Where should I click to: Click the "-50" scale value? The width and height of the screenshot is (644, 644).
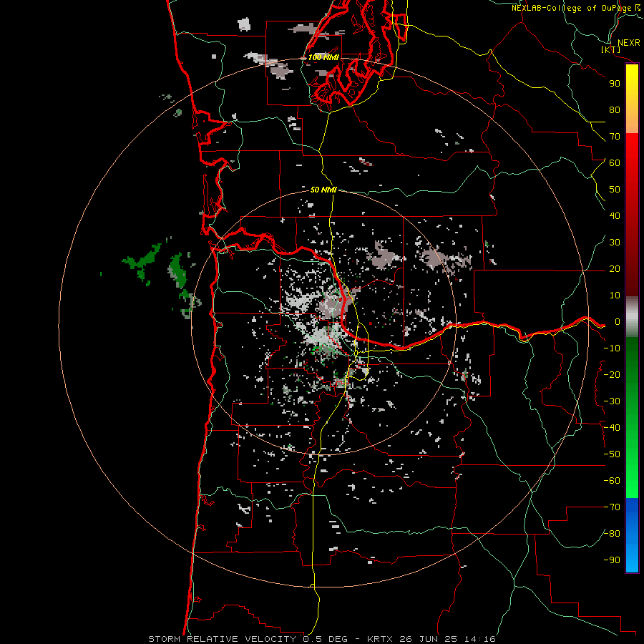[612, 454]
